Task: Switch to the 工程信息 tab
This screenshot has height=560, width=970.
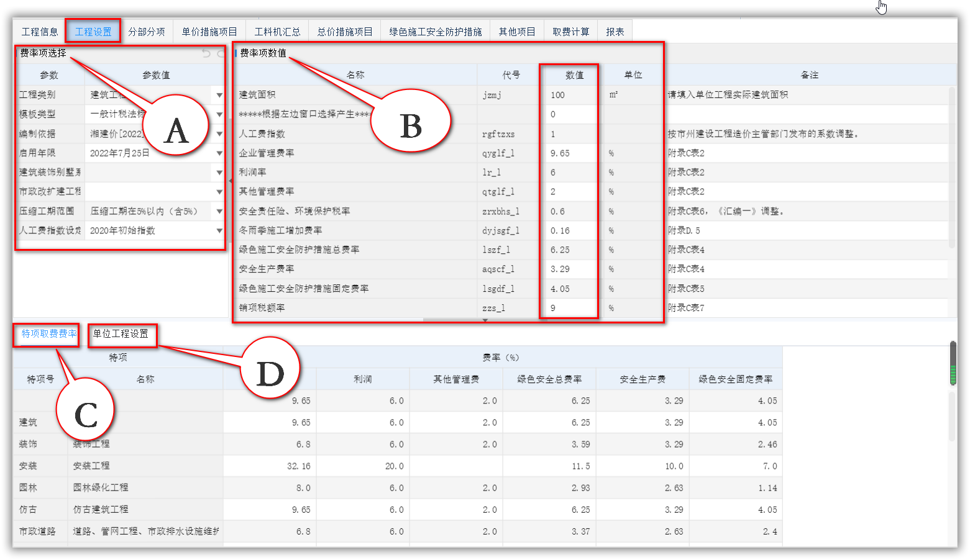Action: click(x=39, y=31)
